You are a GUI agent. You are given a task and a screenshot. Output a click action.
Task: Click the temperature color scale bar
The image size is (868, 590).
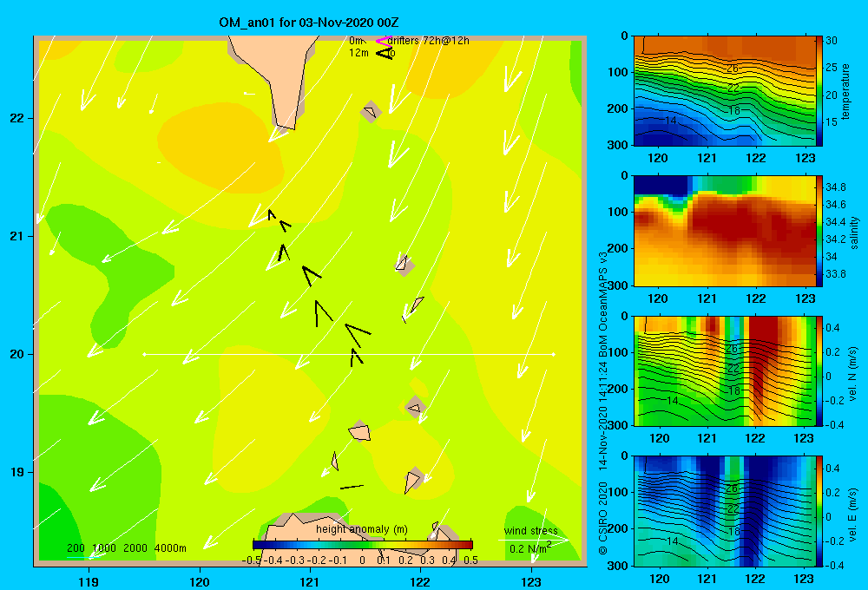819,91
